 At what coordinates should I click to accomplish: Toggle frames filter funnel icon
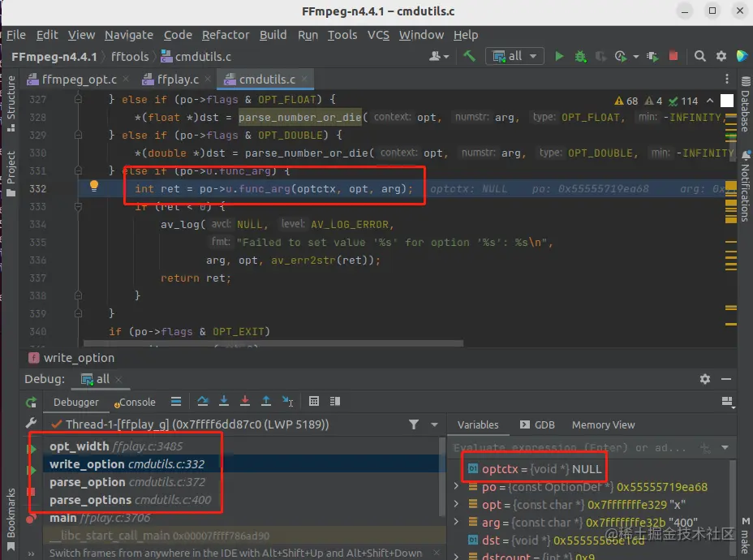(x=414, y=424)
